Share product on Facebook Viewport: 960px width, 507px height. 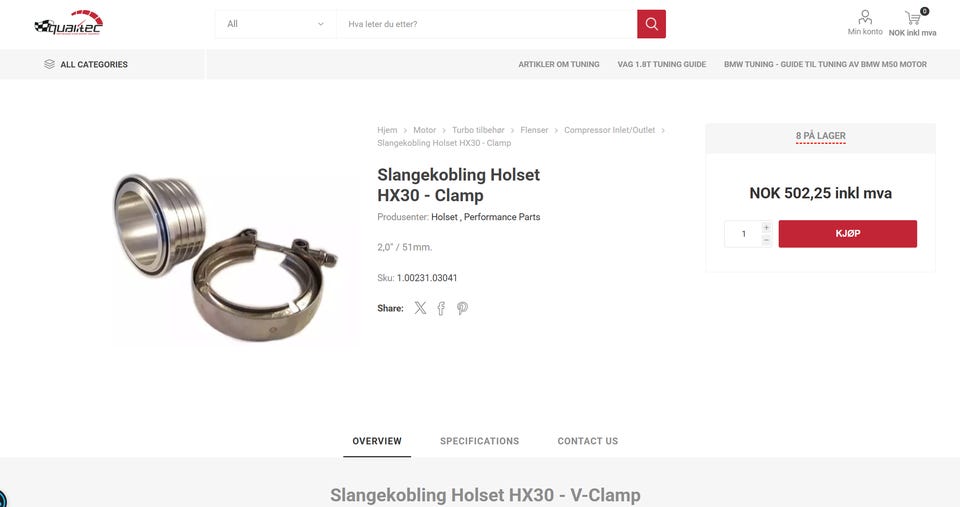point(441,308)
